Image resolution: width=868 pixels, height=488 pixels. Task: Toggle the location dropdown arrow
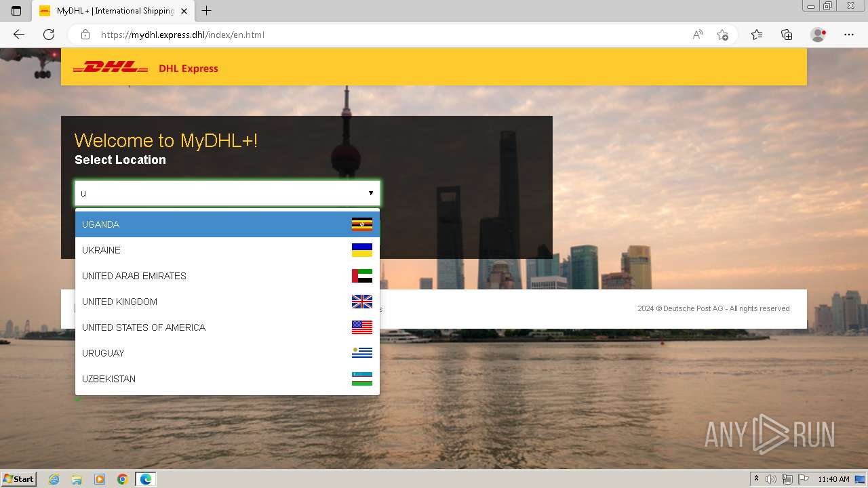coord(371,193)
